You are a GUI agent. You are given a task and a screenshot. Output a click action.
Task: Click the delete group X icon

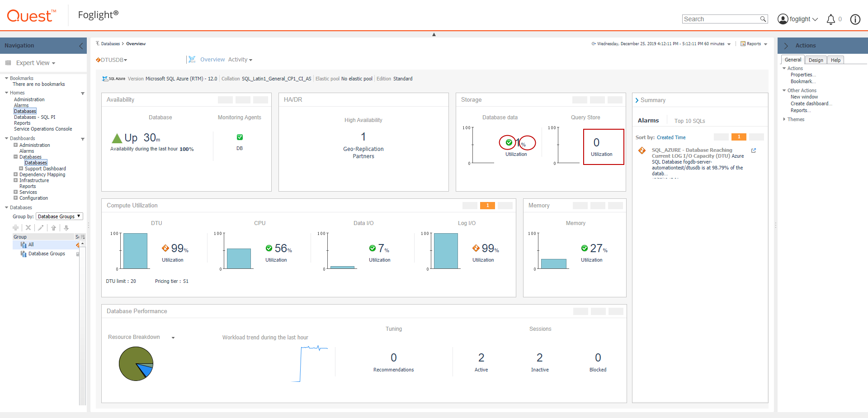point(28,228)
